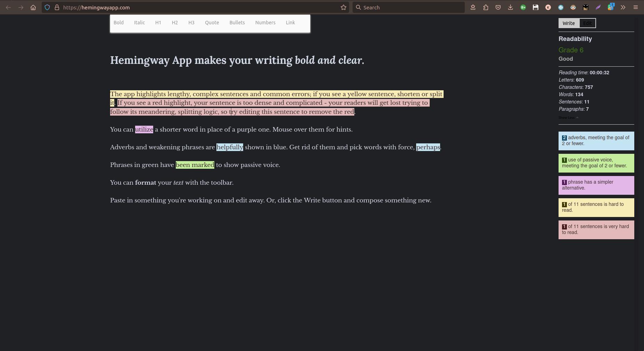Switch to Write mode
The width and height of the screenshot is (644, 351).
(x=569, y=23)
